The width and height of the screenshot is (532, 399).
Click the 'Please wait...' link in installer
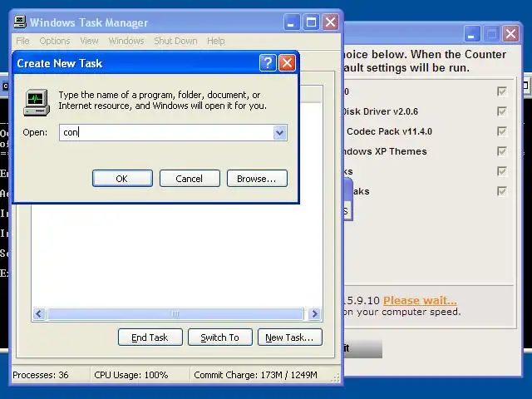tap(420, 301)
